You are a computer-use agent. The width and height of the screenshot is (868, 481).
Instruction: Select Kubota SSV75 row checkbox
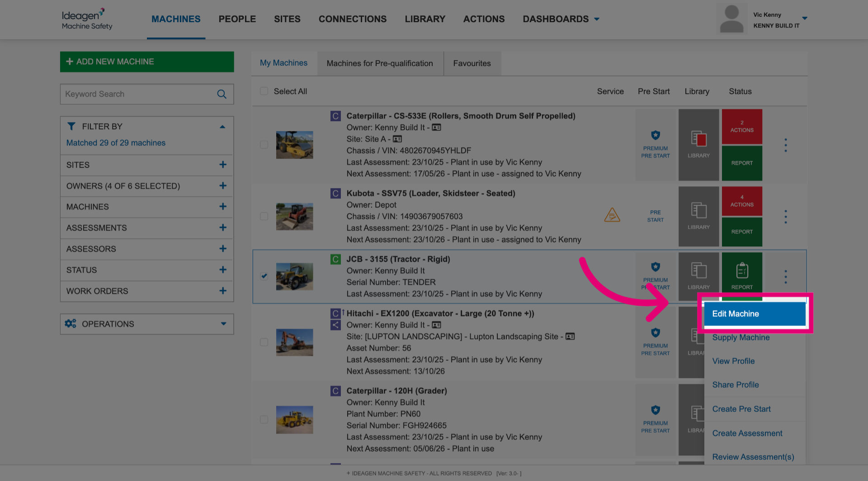tap(264, 216)
